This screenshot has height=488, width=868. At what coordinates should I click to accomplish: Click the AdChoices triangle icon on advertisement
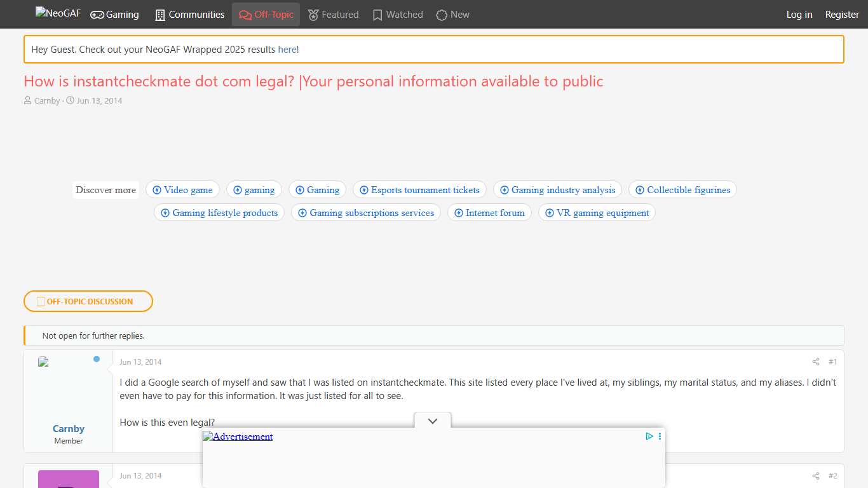[x=649, y=436]
